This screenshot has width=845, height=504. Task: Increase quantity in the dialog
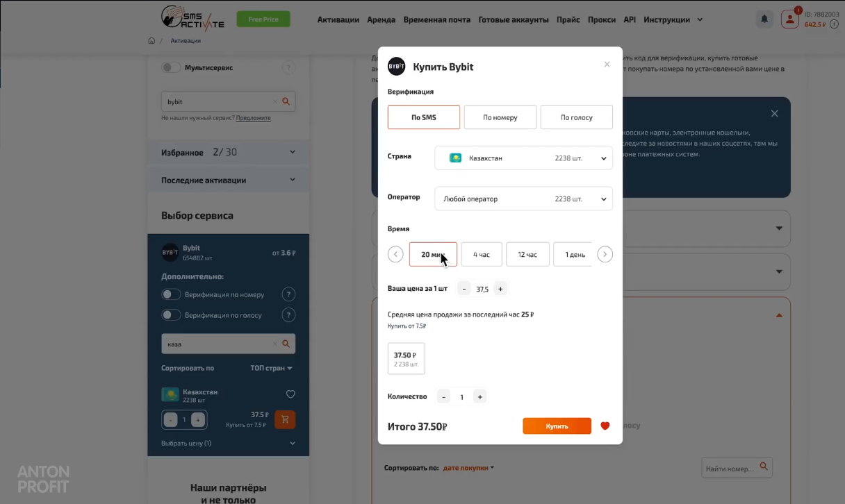(x=479, y=397)
